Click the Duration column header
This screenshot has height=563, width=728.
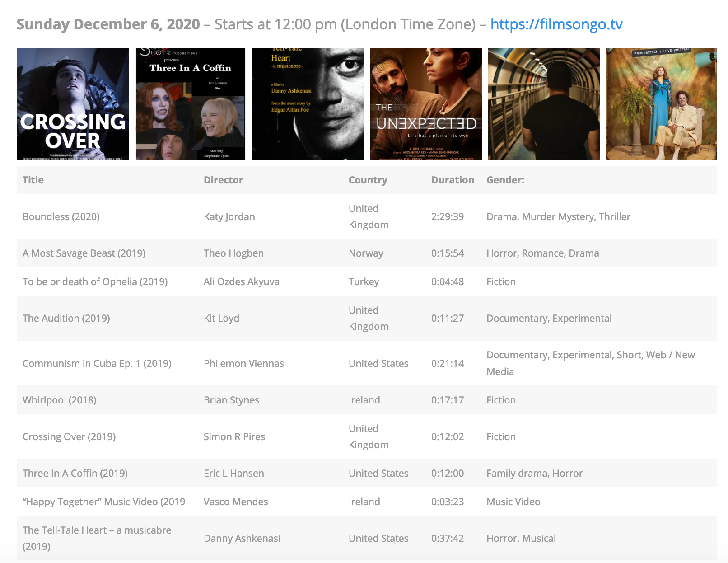click(452, 180)
